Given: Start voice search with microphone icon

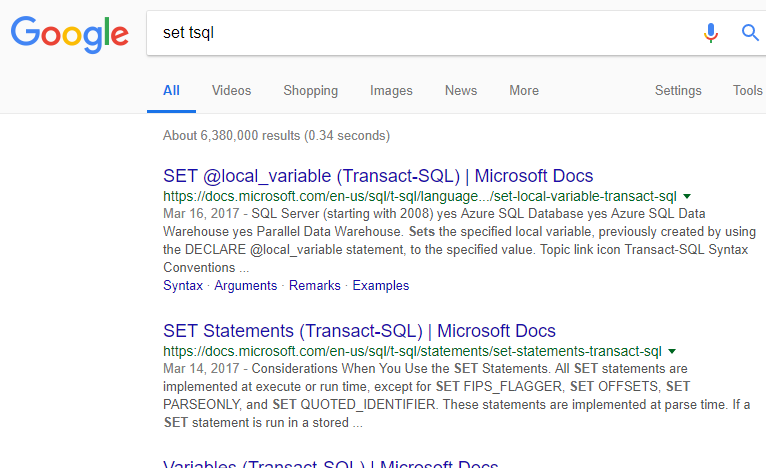Looking at the screenshot, I should tap(711, 33).
